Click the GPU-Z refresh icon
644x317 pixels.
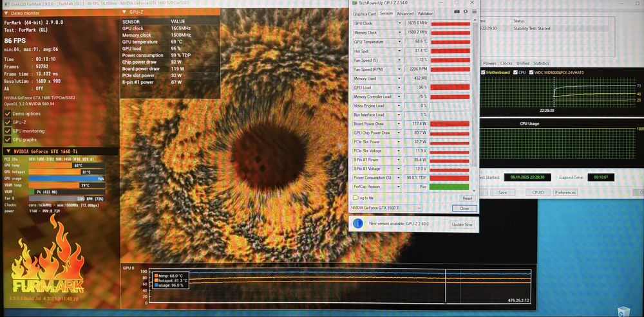(x=466, y=12)
